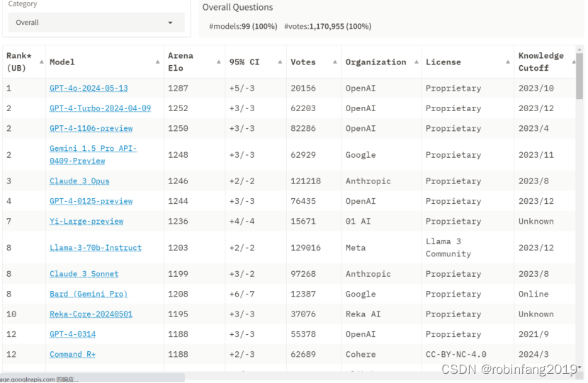Open the Reka-Core-20240501 link
The width and height of the screenshot is (588, 383).
(x=91, y=314)
